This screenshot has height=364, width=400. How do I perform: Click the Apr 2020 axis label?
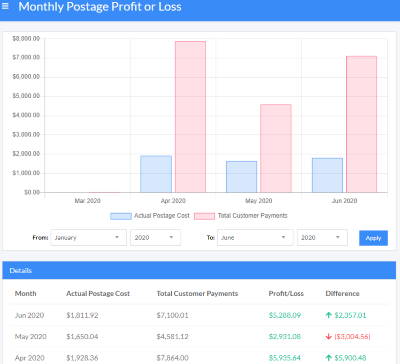tap(173, 201)
